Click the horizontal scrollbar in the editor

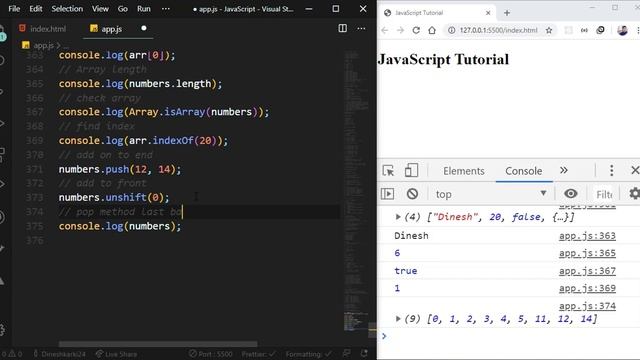click(x=158, y=344)
